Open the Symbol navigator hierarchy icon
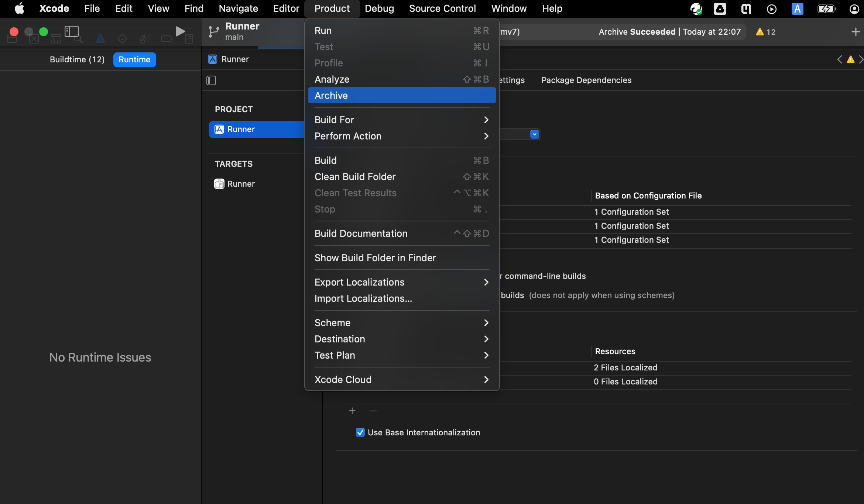864x504 pixels. click(x=56, y=39)
